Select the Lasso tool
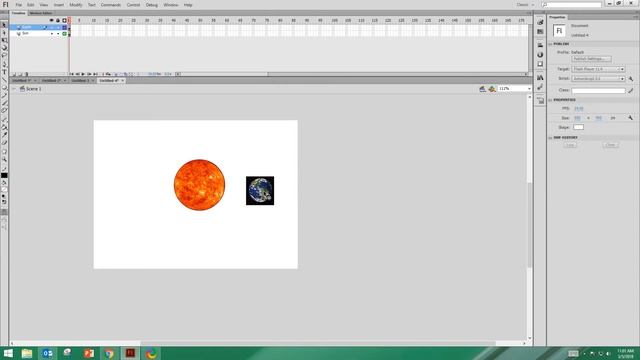 point(4,55)
